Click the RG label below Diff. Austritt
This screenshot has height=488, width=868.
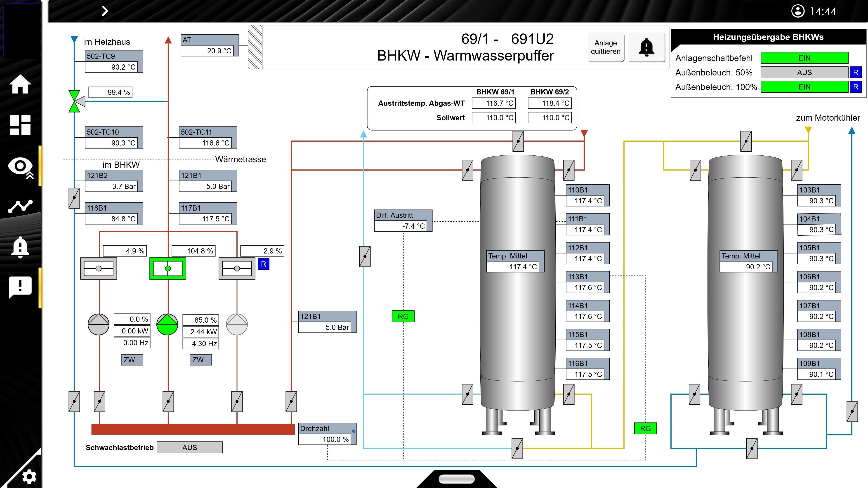click(403, 316)
